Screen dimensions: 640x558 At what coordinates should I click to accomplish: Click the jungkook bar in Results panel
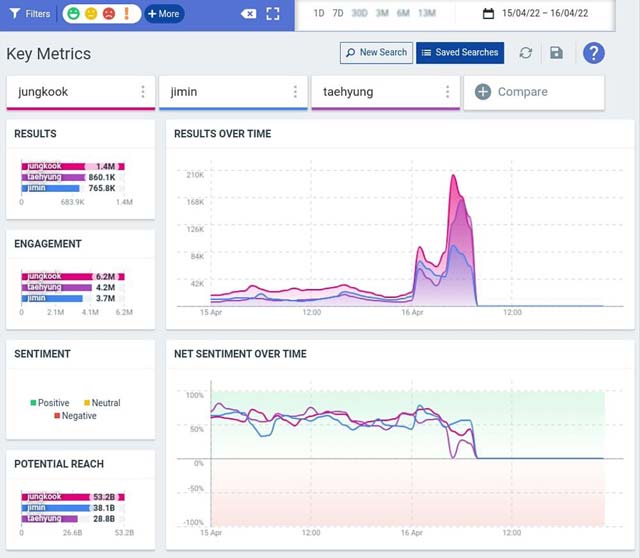click(x=73, y=166)
